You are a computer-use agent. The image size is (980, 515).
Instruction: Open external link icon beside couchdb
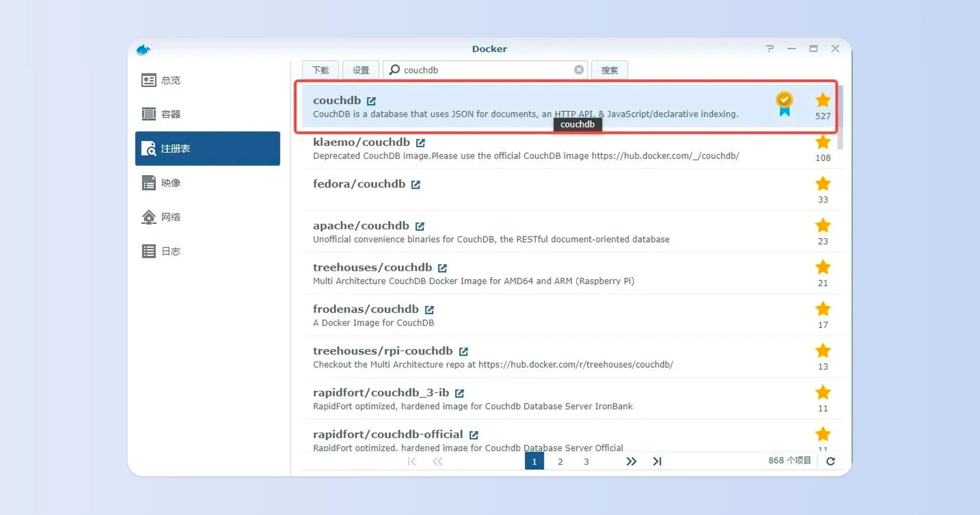coord(371,101)
